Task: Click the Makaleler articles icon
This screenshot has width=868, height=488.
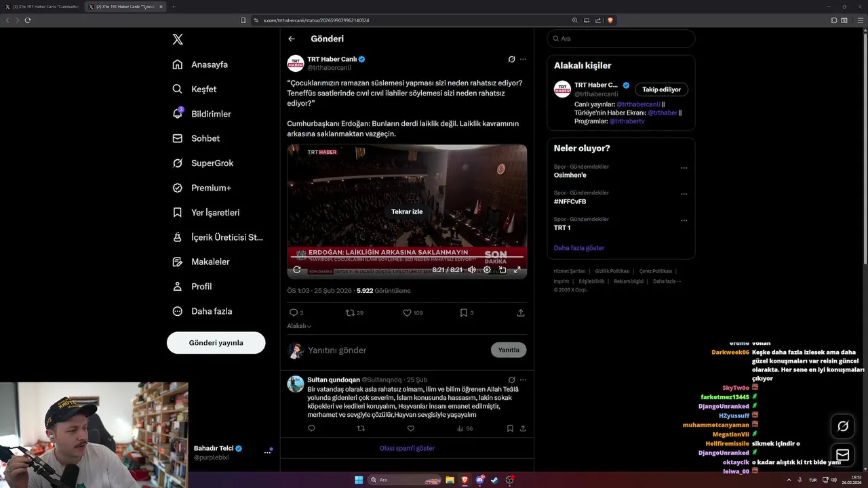Action: (177, 262)
